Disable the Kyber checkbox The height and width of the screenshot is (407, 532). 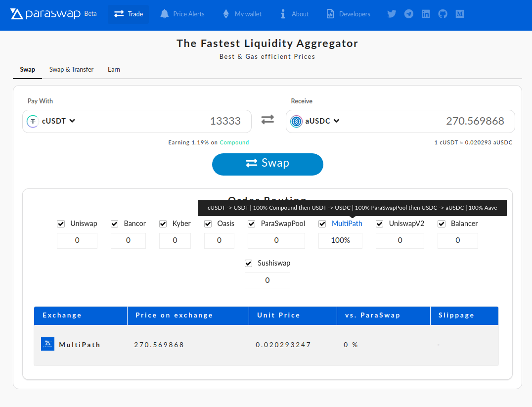[x=163, y=224]
